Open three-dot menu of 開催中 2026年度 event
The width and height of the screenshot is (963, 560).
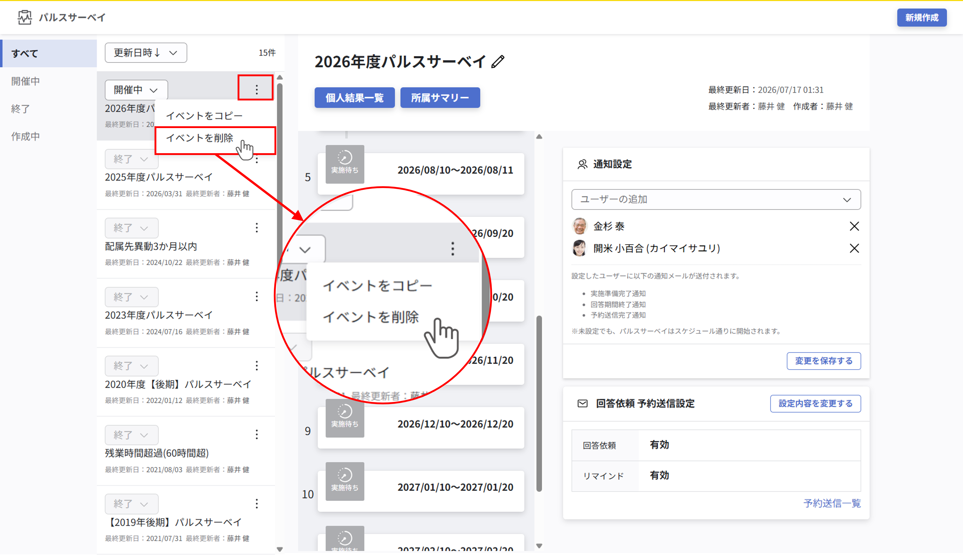(x=256, y=89)
